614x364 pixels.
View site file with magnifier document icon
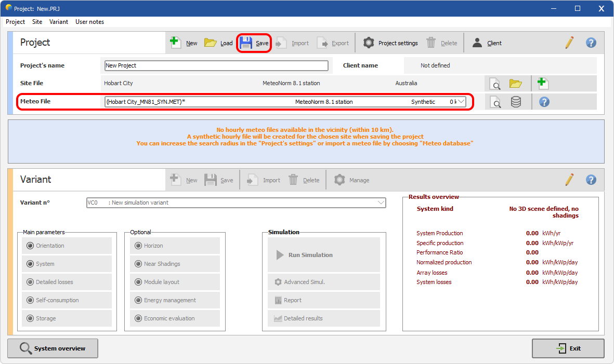[495, 83]
